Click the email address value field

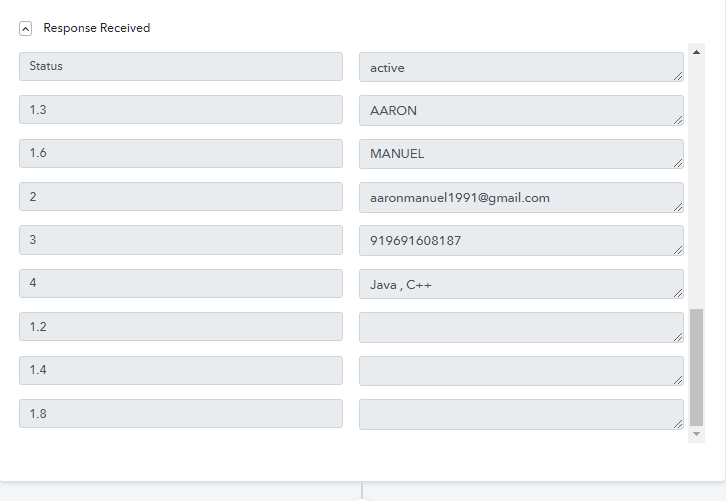tap(520, 197)
